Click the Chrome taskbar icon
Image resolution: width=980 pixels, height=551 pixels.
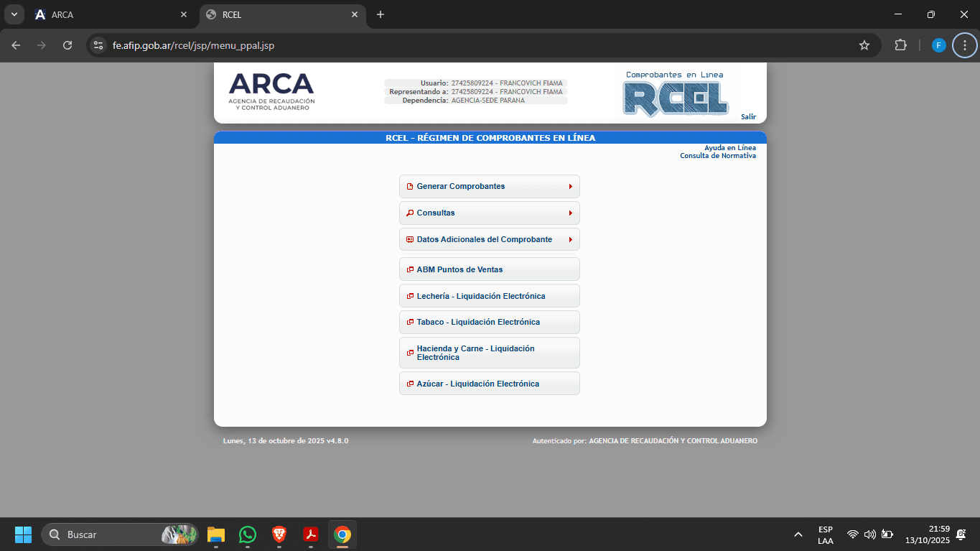tap(342, 534)
